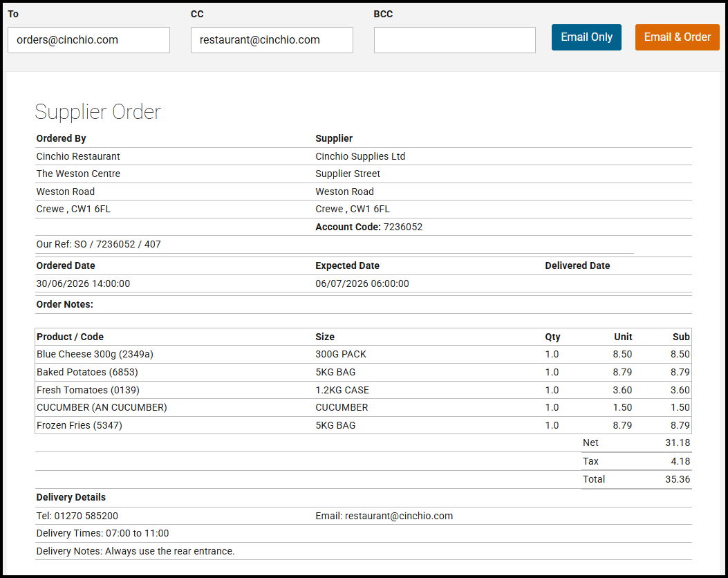Screen dimensions: 728x578
Task: Click the Net amount 31.18
Action: click(678, 443)
